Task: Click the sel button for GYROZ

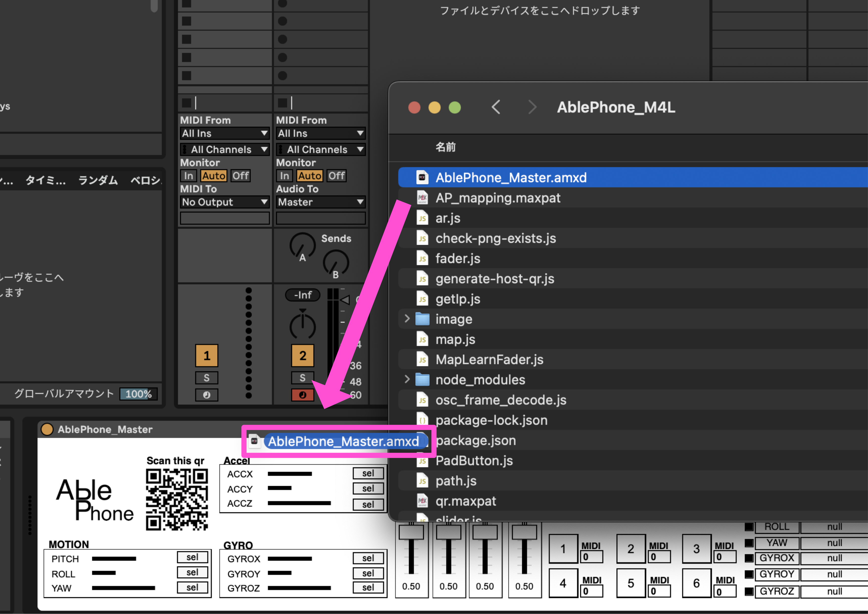Action: point(368,588)
